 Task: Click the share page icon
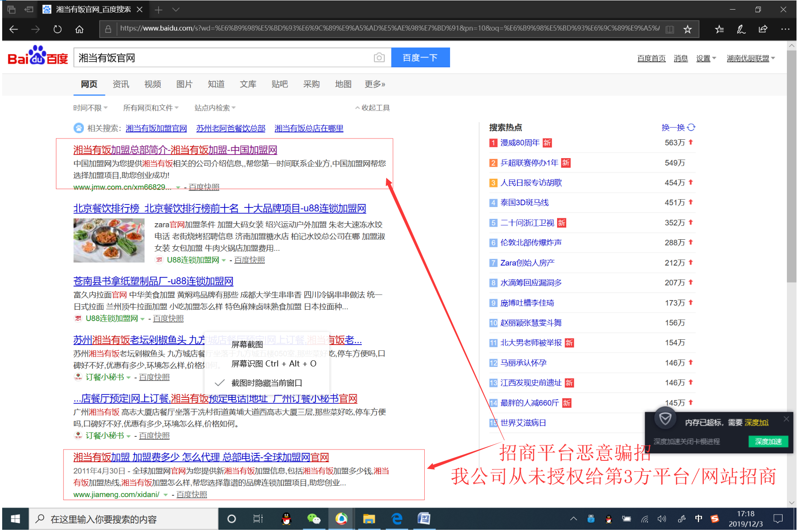763,29
